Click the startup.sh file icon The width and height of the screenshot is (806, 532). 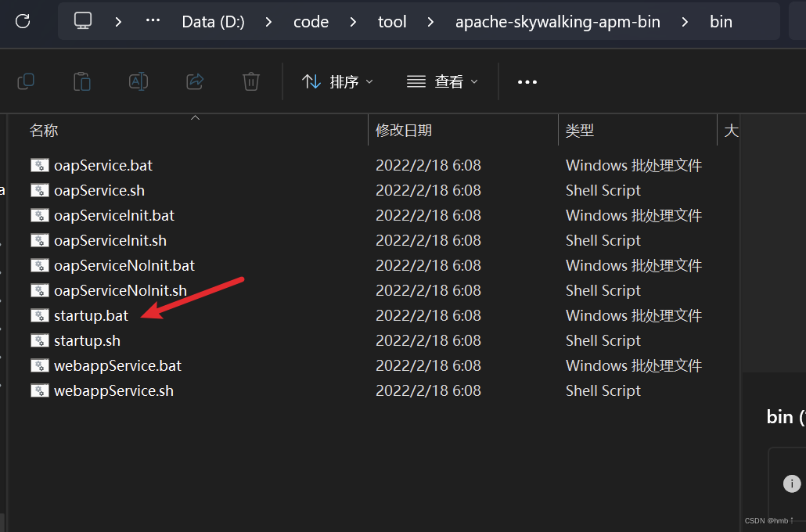tap(40, 340)
